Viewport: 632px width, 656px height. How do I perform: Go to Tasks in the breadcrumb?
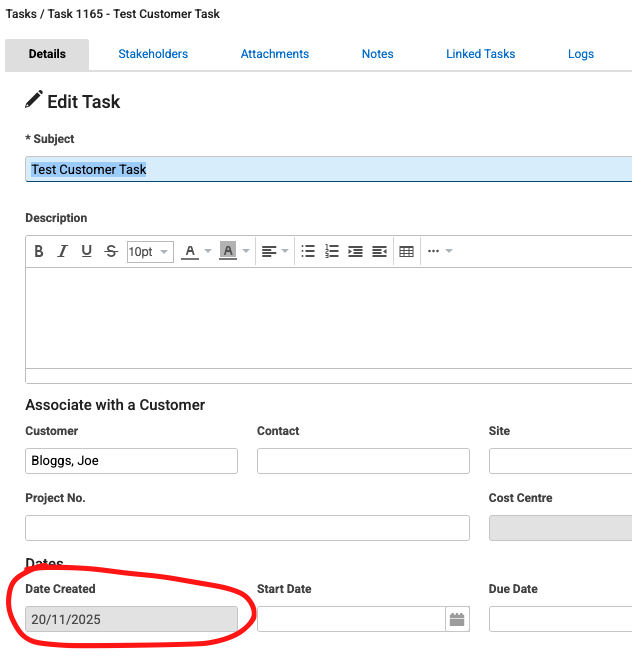coord(21,14)
